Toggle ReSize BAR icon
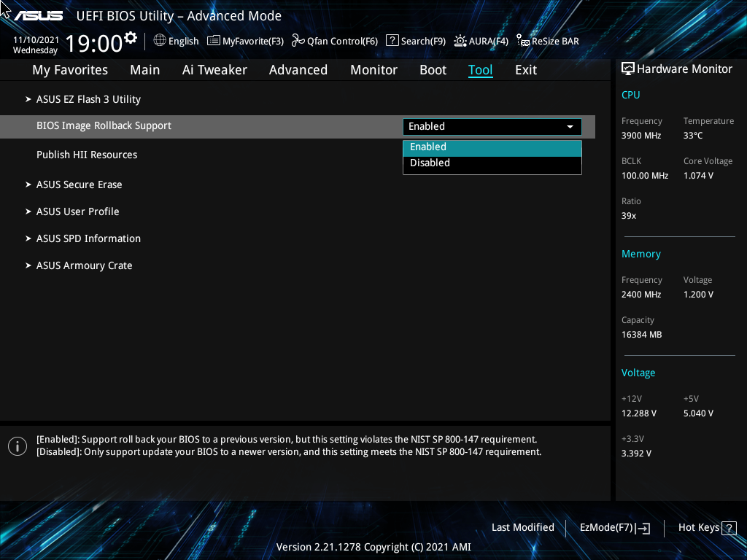Screen dimensions: 747x560 pos(523,41)
